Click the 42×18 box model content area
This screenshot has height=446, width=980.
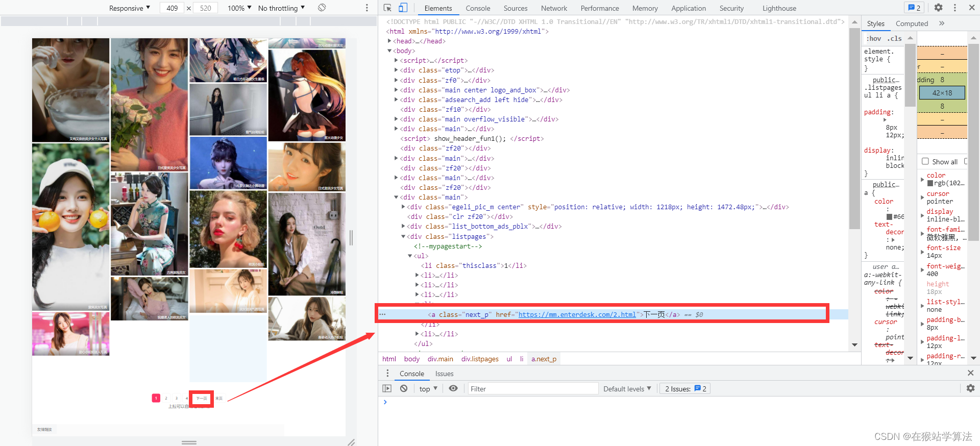point(942,93)
